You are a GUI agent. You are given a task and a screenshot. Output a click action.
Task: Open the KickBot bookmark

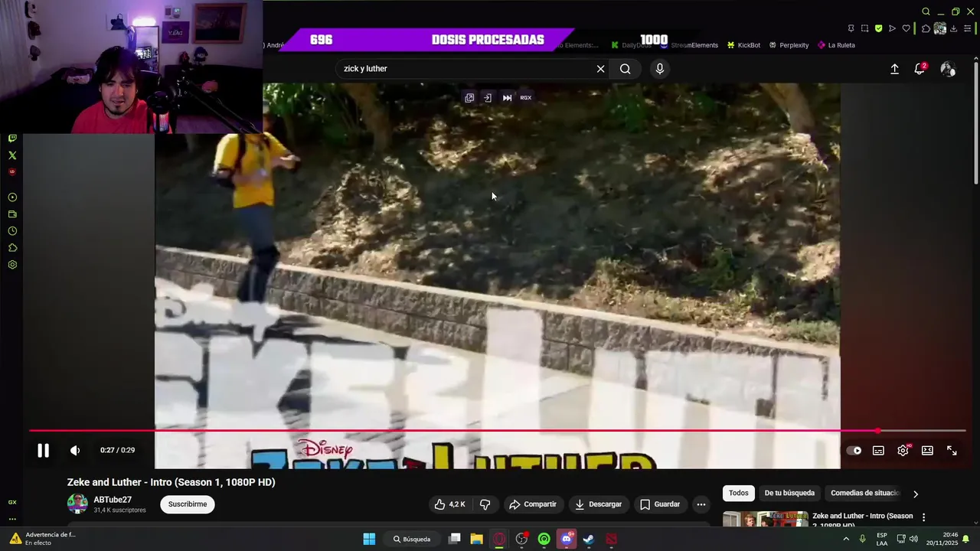pyautogui.click(x=743, y=45)
